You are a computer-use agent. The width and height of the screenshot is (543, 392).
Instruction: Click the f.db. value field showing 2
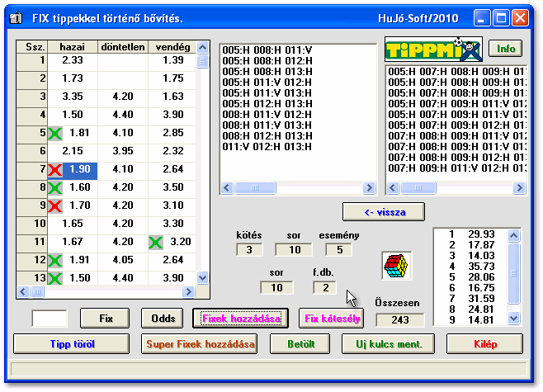pos(325,287)
